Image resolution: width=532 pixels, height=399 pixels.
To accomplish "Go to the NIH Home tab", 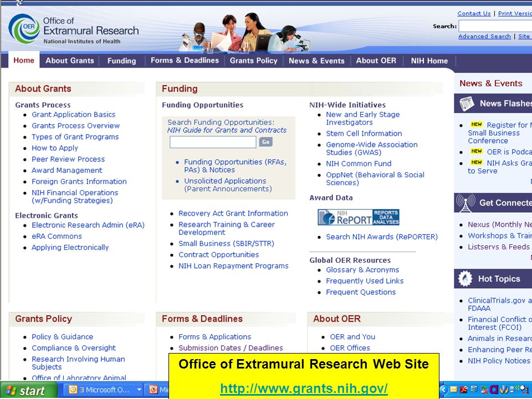I will click(429, 61).
